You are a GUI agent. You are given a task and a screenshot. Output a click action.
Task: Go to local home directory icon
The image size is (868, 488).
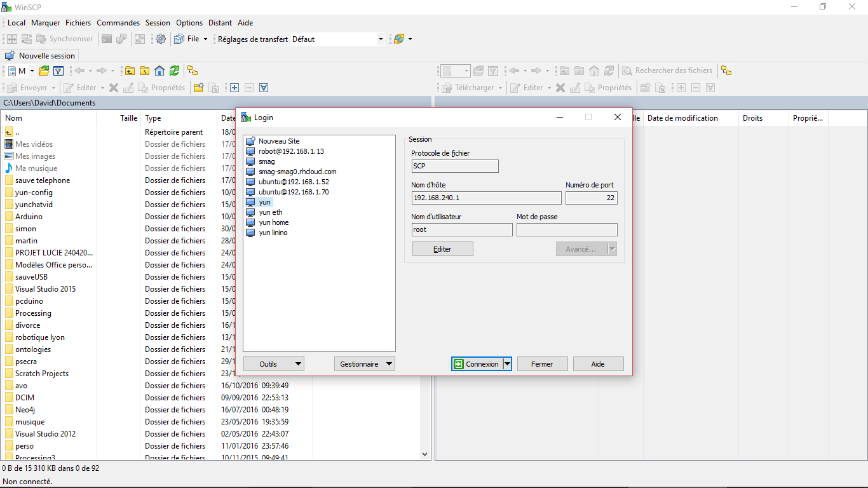point(159,71)
